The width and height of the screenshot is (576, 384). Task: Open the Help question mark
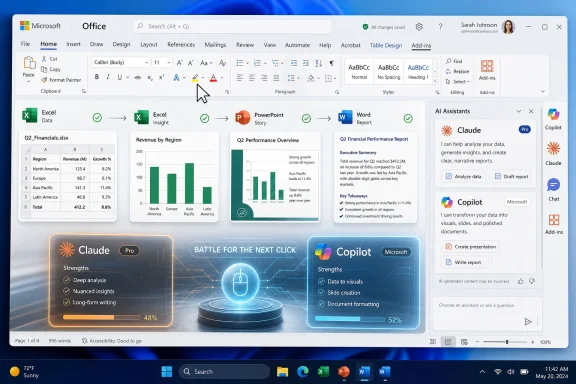coord(440,26)
